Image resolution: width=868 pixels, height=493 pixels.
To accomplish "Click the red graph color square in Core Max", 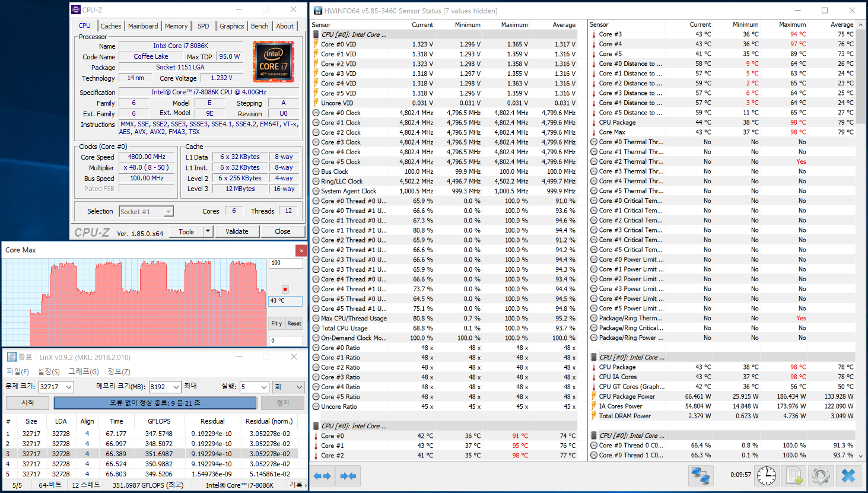I will pyautogui.click(x=285, y=289).
